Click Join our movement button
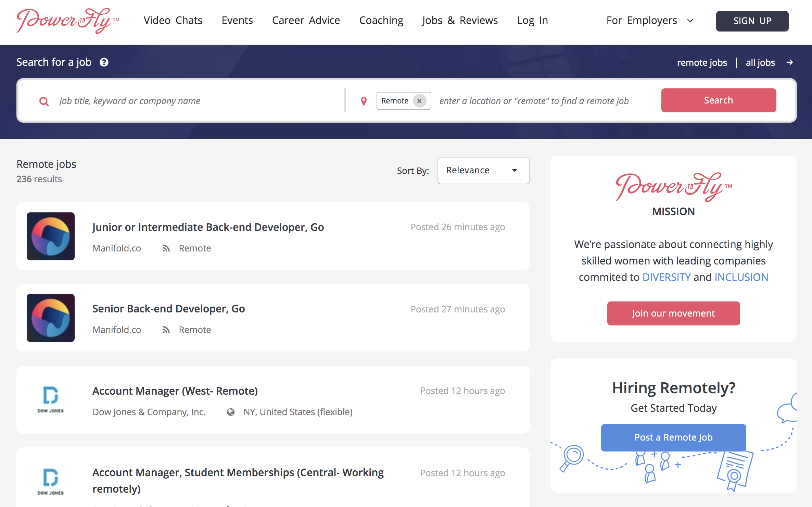The height and width of the screenshot is (507, 812). pyautogui.click(x=673, y=313)
